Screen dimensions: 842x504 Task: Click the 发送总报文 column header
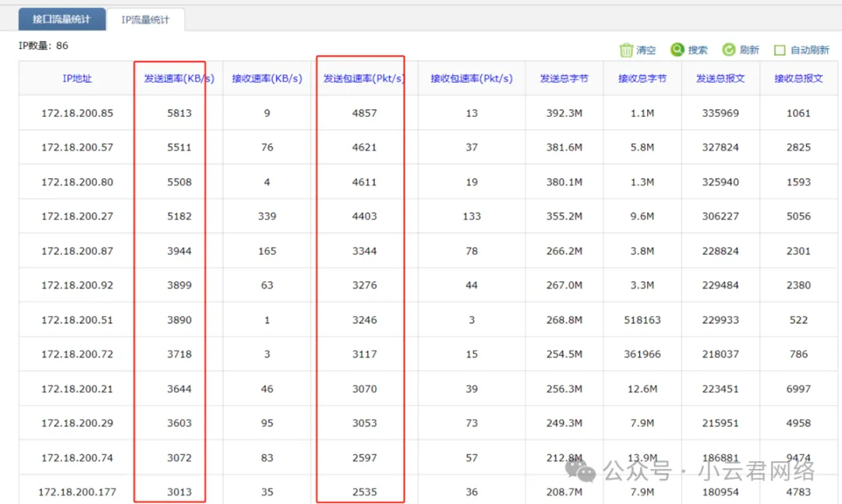(720, 79)
